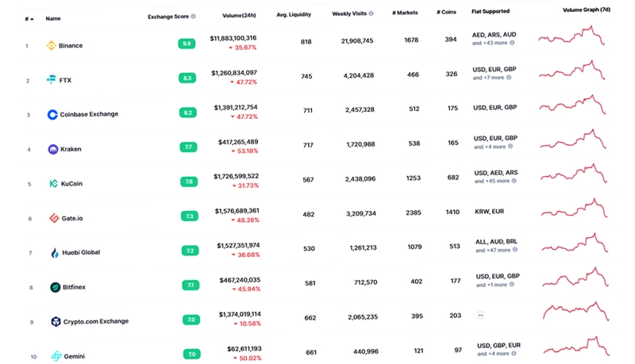Image resolution: width=635 pixels, height=364 pixels.
Task: Click the Bitfinex logo icon
Action: point(56,287)
